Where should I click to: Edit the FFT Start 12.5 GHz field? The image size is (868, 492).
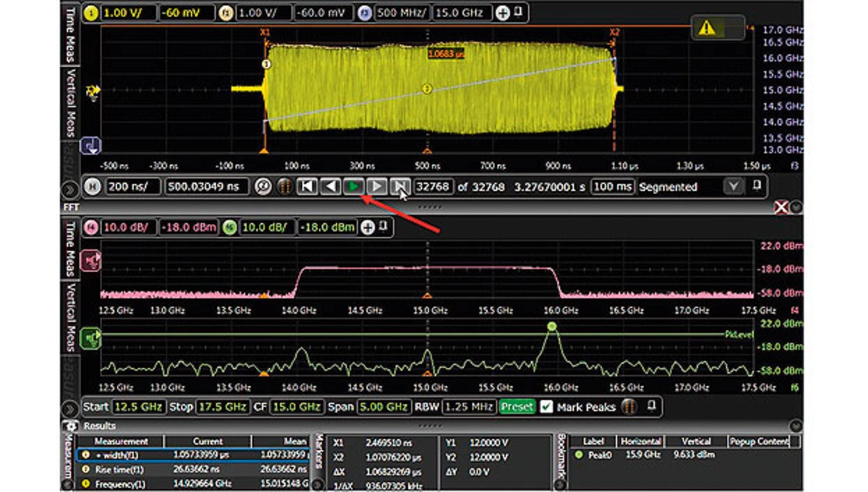point(138,407)
